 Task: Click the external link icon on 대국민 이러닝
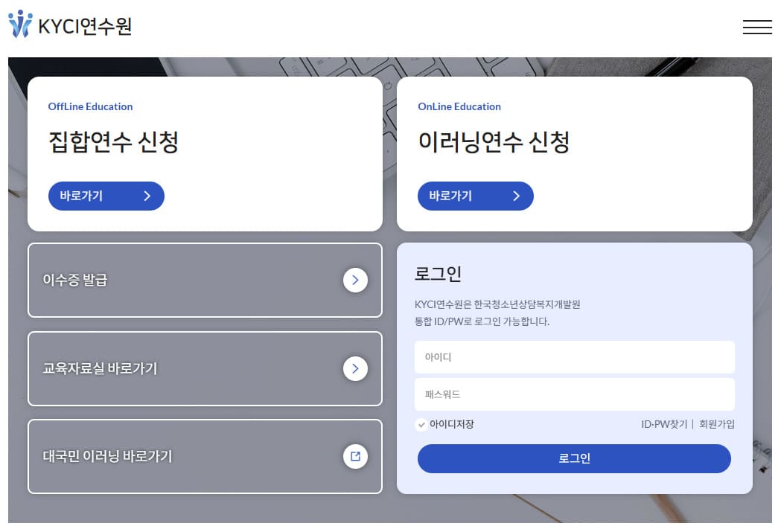[356, 456]
